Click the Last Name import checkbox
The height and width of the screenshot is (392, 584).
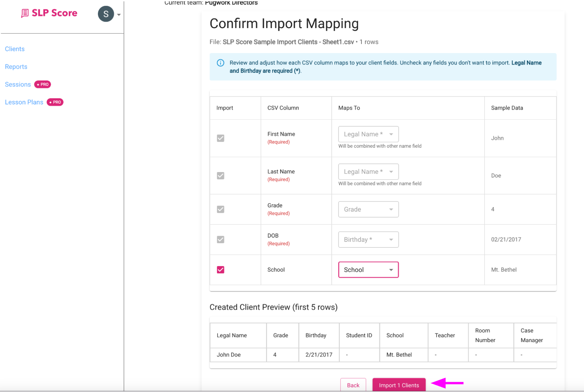(x=220, y=175)
